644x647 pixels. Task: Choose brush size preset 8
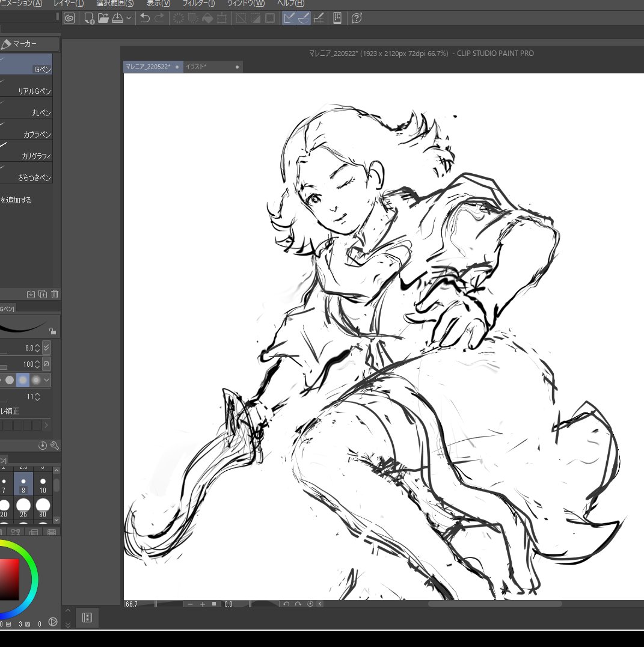pyautogui.click(x=23, y=483)
